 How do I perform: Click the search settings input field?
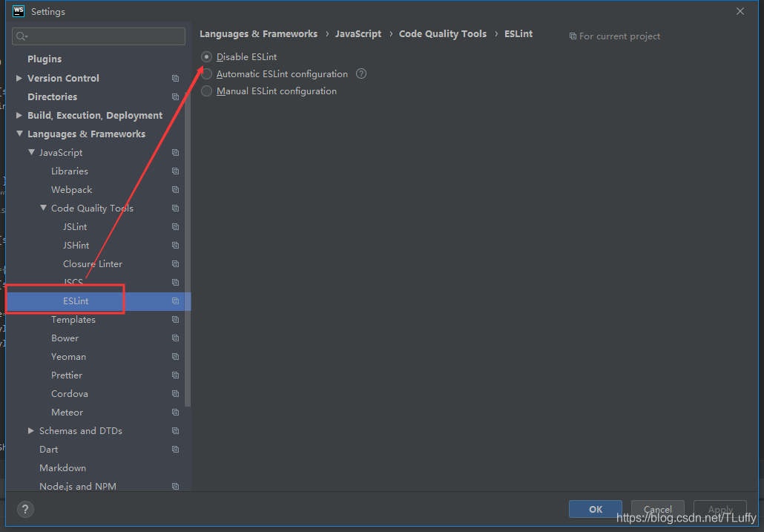(x=99, y=36)
